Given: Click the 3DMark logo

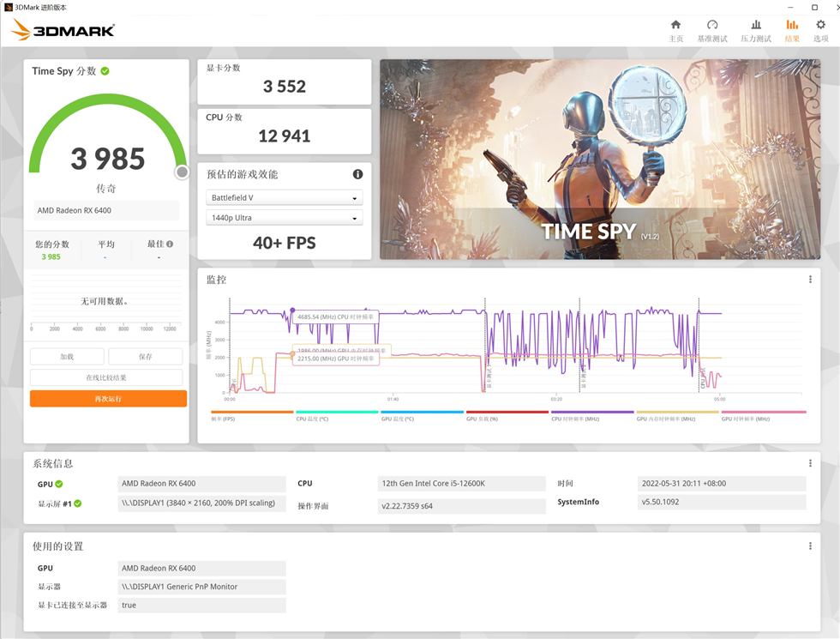Looking at the screenshot, I should point(63,29).
